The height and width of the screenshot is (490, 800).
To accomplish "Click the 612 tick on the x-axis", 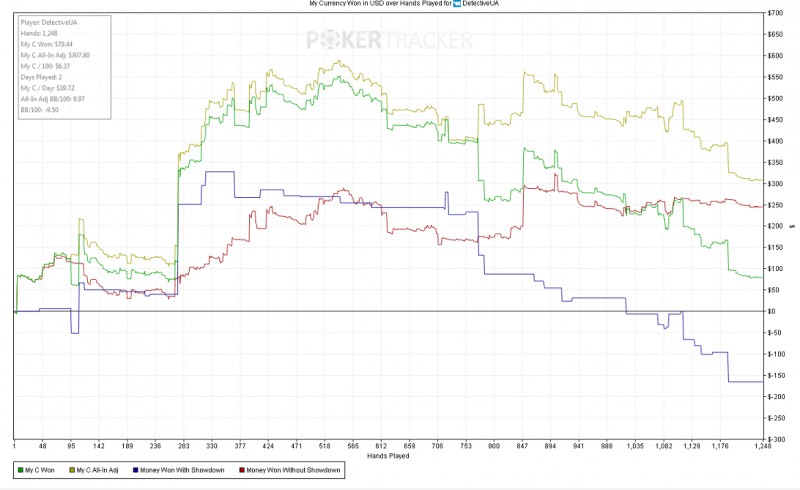I will (381, 446).
